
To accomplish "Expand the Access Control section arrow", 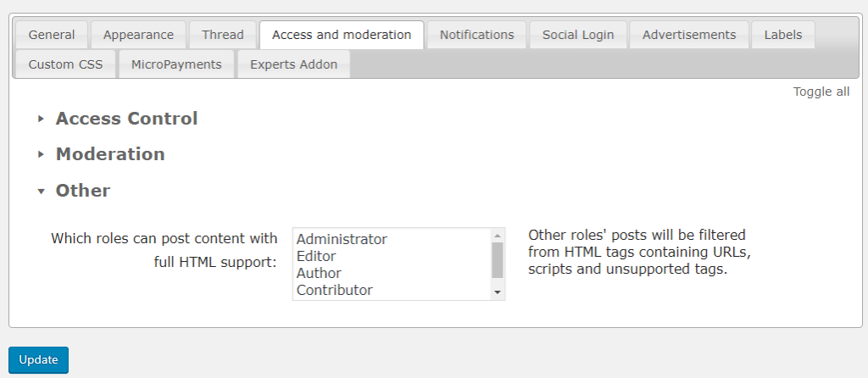I will point(41,120).
